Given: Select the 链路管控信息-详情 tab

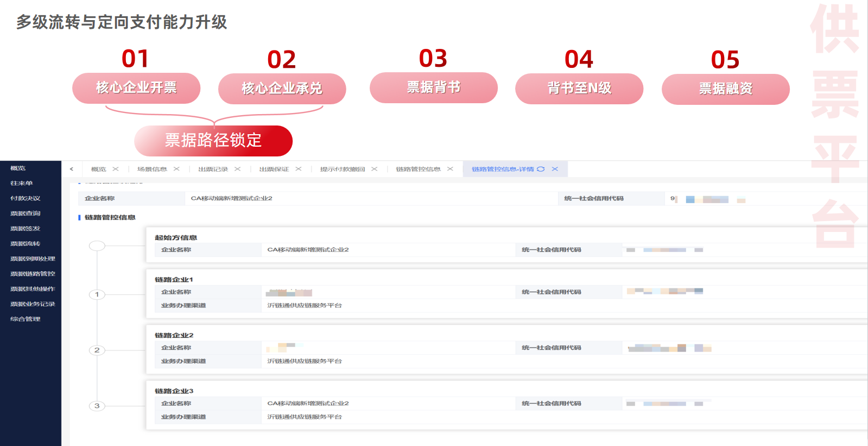Looking at the screenshot, I should (x=503, y=169).
